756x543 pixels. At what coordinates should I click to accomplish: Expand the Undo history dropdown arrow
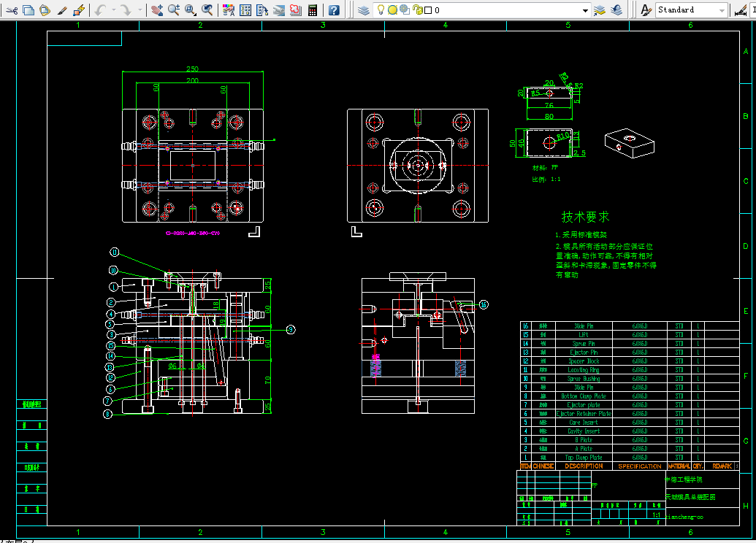click(114, 9)
